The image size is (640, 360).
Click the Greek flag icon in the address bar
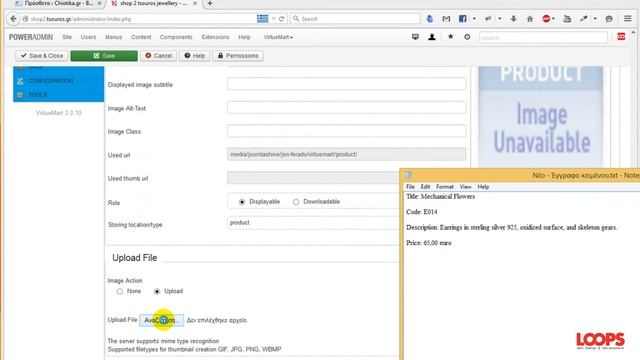tap(262, 19)
